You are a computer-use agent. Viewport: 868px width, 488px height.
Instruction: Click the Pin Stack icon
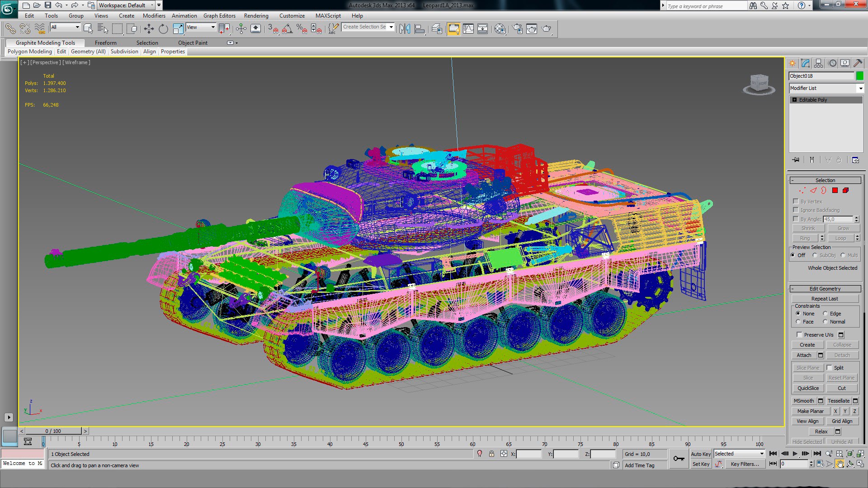click(x=796, y=160)
